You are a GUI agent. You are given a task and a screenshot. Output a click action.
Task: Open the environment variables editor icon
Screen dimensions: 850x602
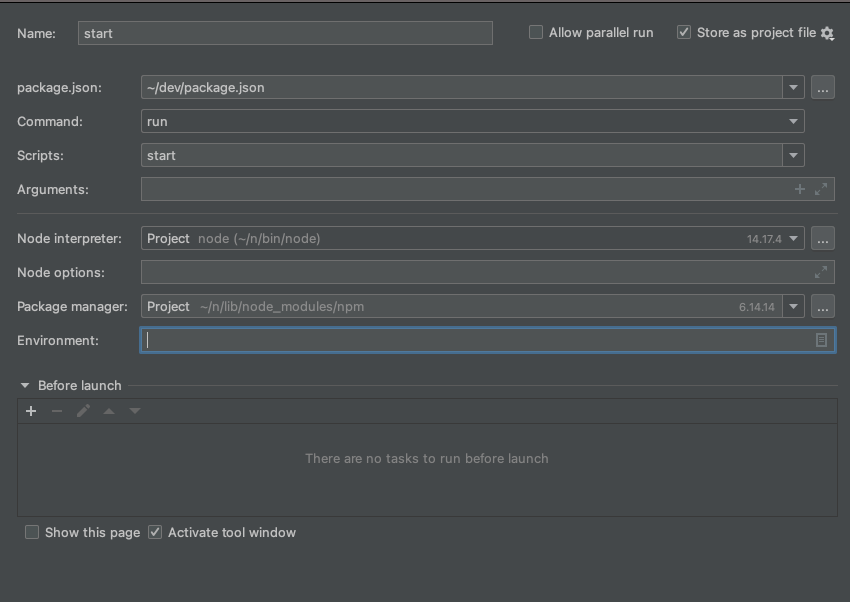[x=821, y=340]
